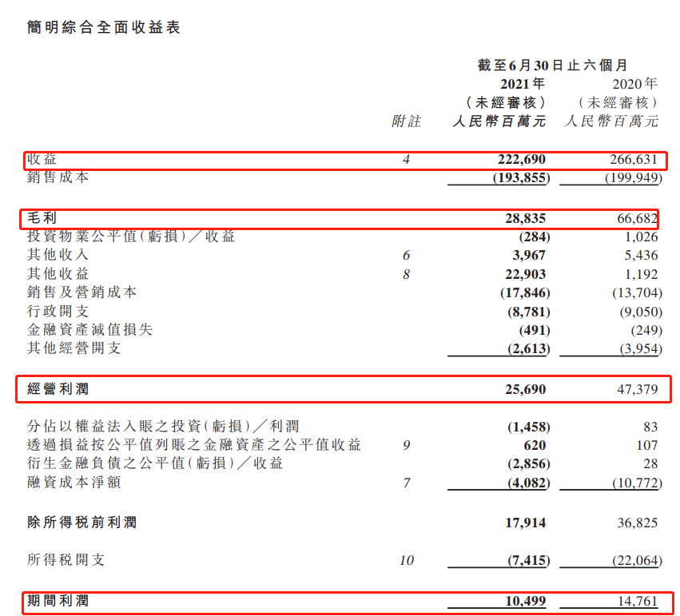Click the 其他收益 row label

(58, 274)
